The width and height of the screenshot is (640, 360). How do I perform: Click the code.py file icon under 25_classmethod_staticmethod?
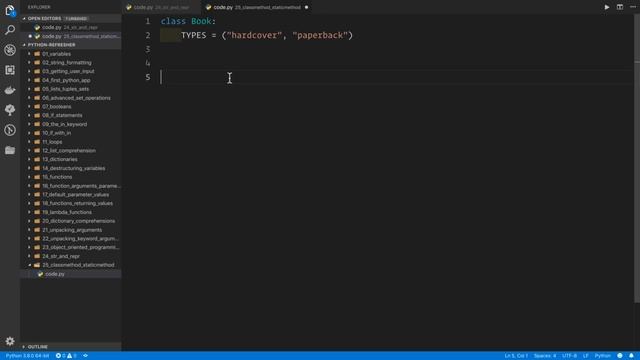[40, 274]
